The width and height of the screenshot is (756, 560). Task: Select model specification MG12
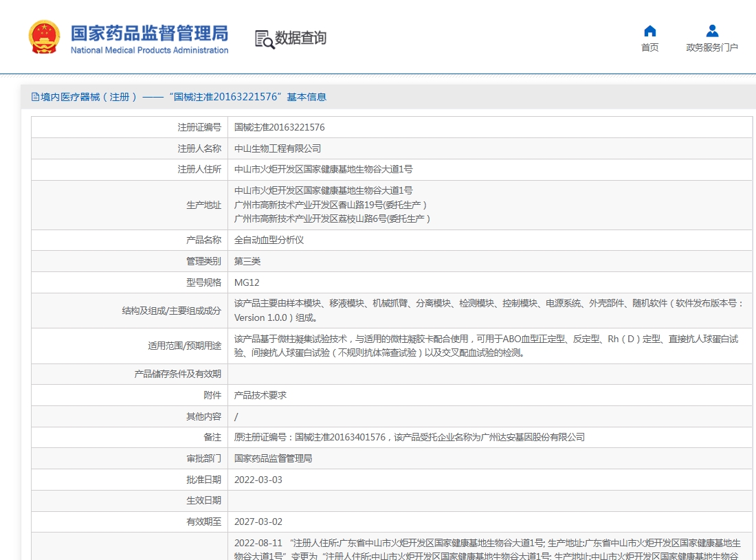247,282
